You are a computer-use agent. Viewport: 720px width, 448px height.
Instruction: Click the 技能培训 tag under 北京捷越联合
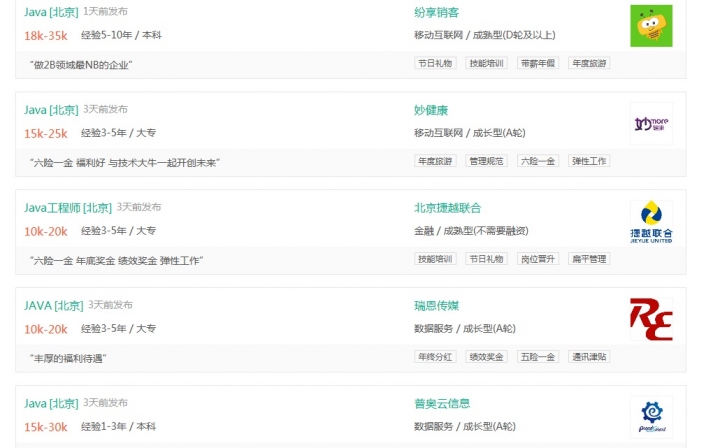[435, 259]
